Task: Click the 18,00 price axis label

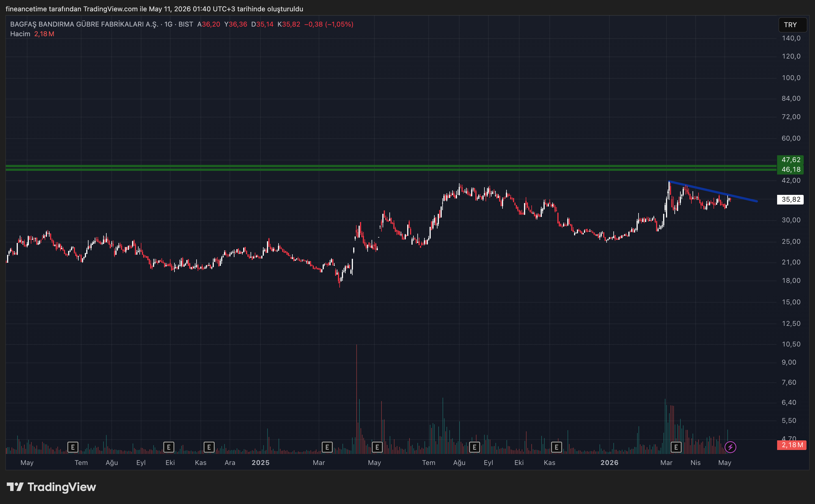Action: [x=791, y=281]
